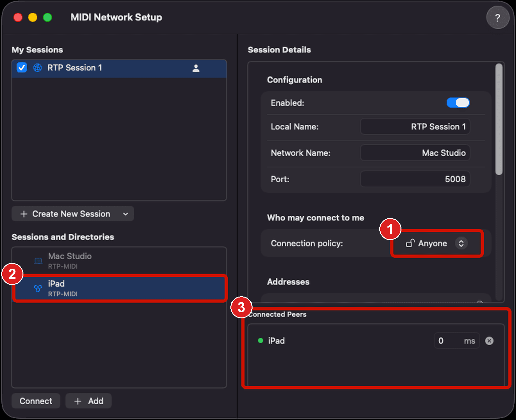Viewport: 516px width, 420px height.
Task: Toggle the Enabled switch off
Action: 458,103
